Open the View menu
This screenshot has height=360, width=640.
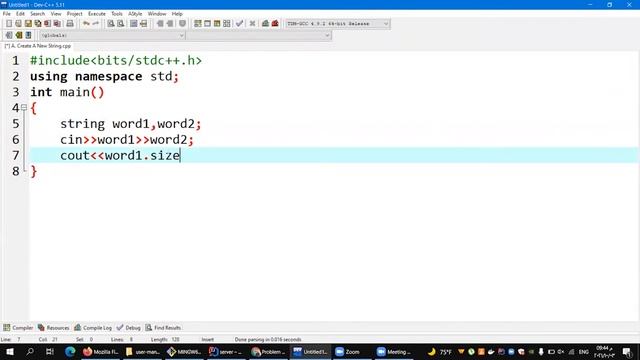pyautogui.click(x=56, y=14)
